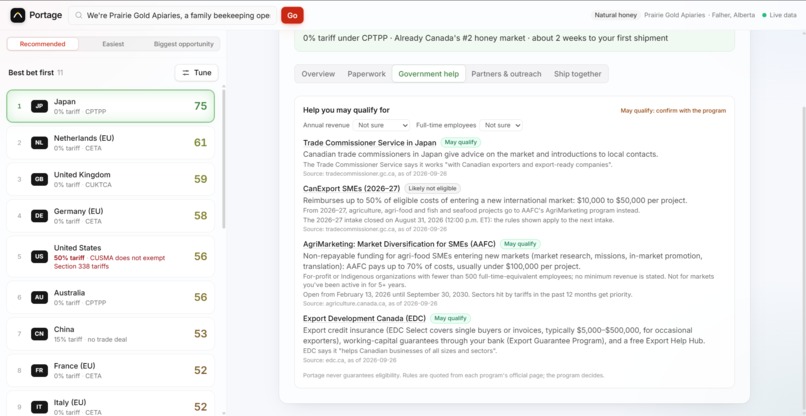
Task: Click the green Live data status dot
Action: tap(764, 15)
